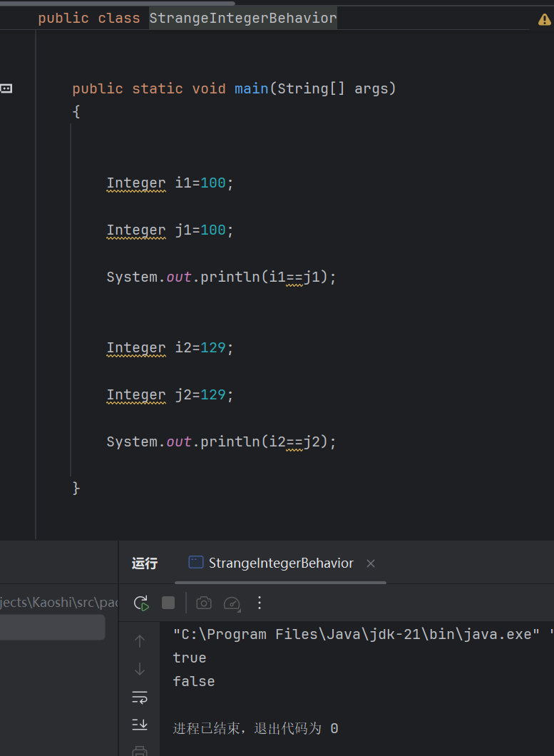
Task: Click the line Integer j1=100;
Action: tap(170, 230)
